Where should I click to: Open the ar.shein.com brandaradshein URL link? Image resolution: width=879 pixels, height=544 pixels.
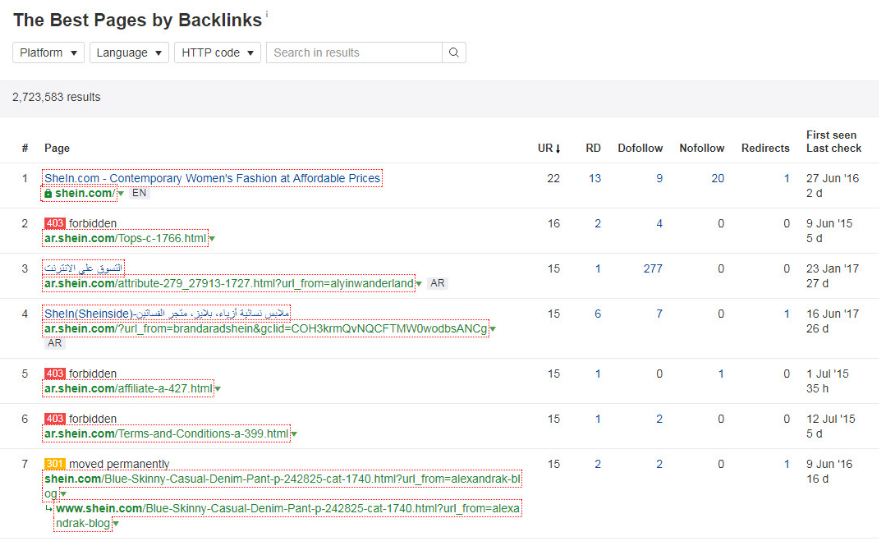point(266,329)
